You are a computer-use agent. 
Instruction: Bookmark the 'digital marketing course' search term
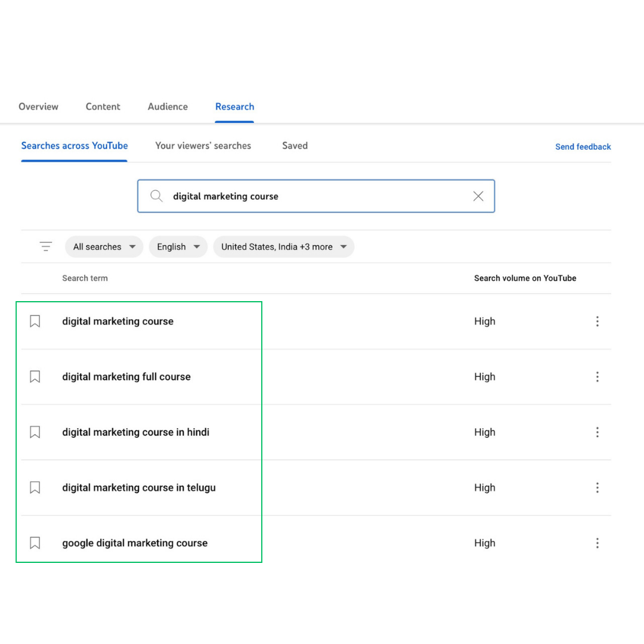click(35, 321)
